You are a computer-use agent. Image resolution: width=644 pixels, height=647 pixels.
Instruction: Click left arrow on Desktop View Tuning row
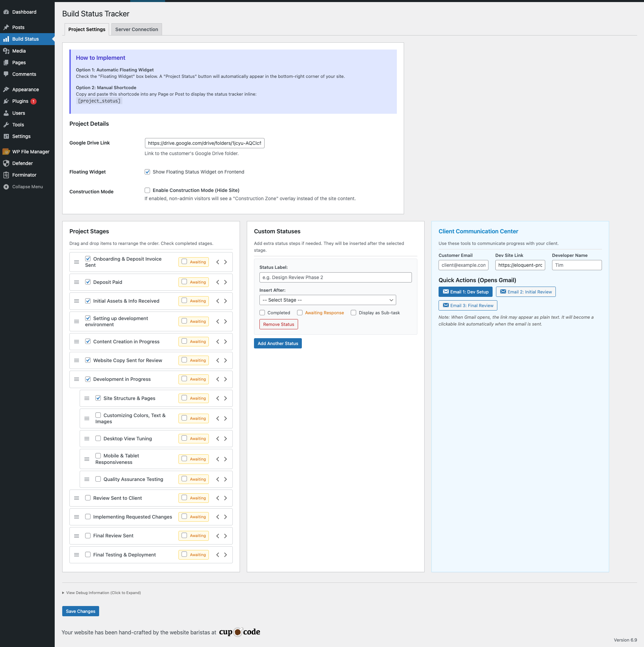pos(218,439)
